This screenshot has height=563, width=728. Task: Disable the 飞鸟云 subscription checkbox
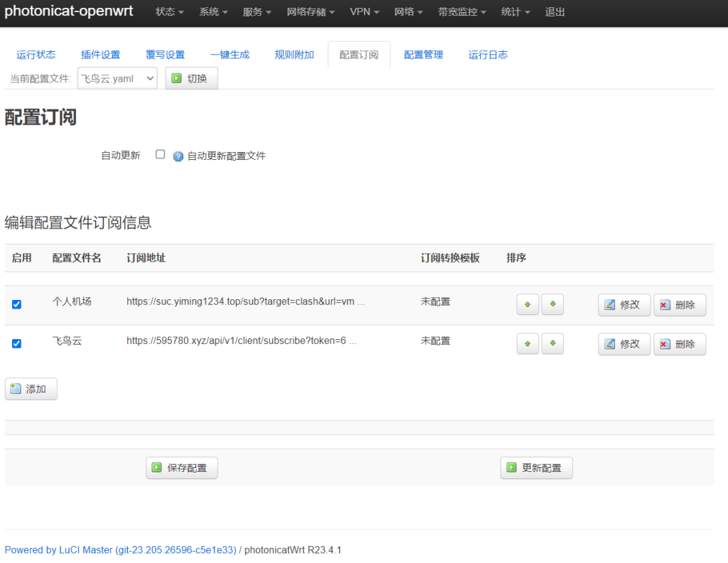[x=16, y=343]
